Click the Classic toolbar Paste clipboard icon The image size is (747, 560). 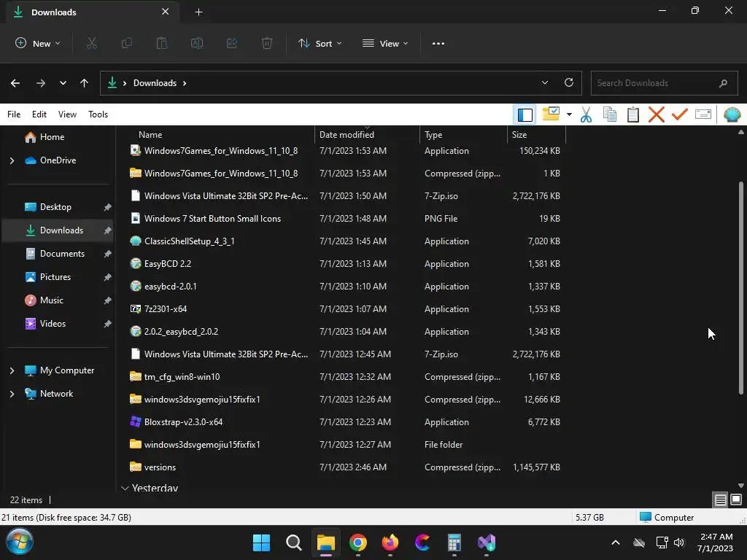coord(633,114)
